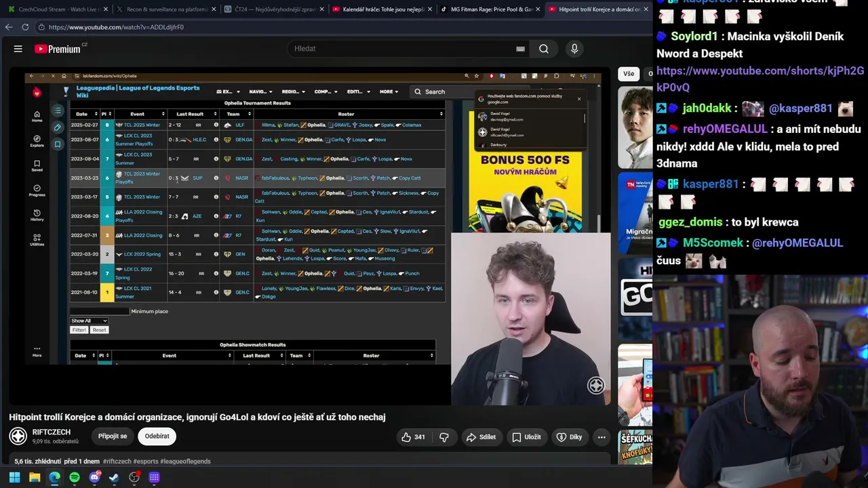Viewport: 868px width, 488px height.
Task: Sort tournament results by Roster column
Action: pyautogui.click(x=349, y=114)
